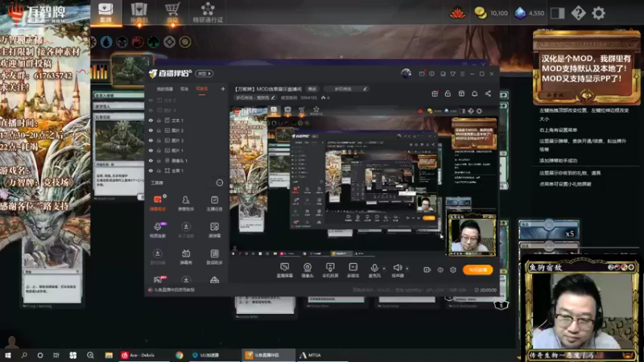Open MTGA settings gear in top bar
This screenshot has width=644, height=362.
point(598,13)
